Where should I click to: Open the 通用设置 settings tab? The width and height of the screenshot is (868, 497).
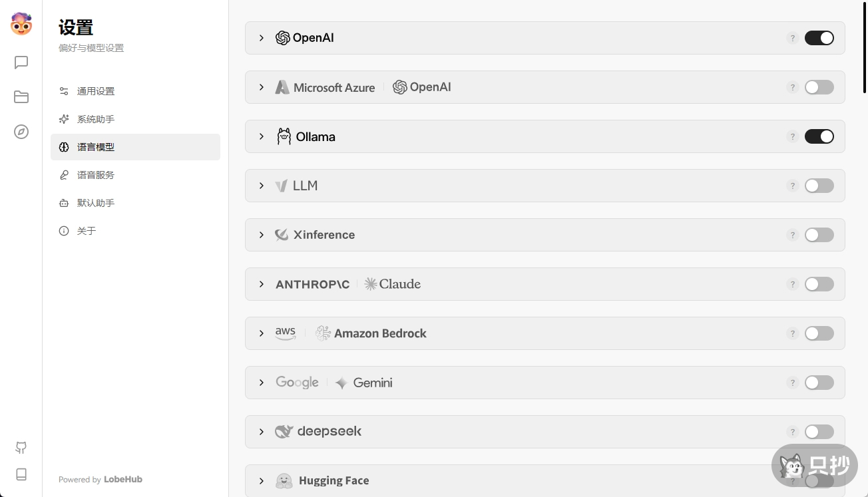tap(96, 91)
